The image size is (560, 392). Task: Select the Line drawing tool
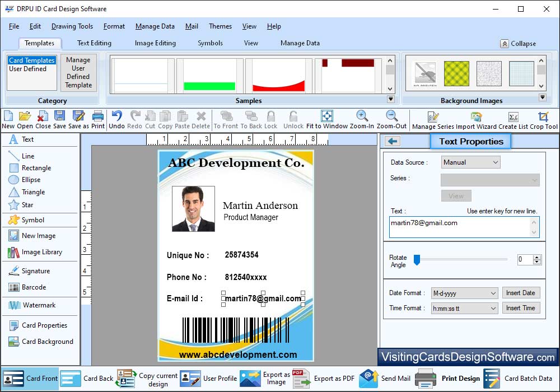(x=22, y=156)
